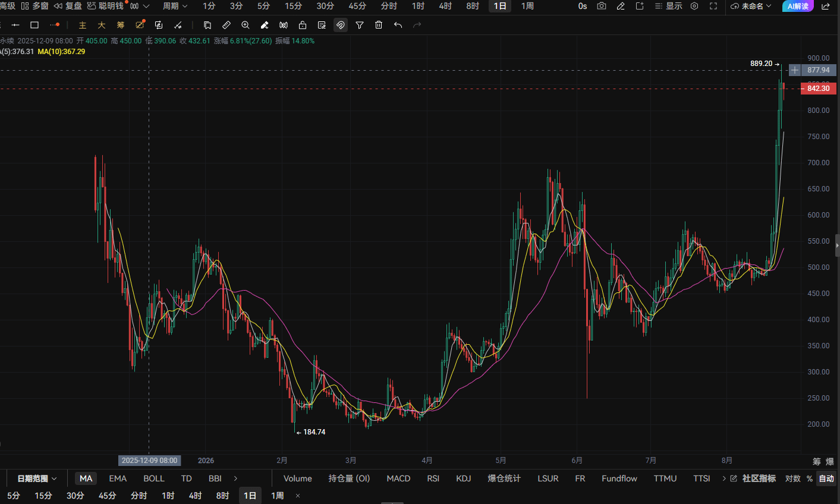Viewport: 840px width, 504px height.
Task: Open the AI解读 analysis
Action: pyautogui.click(x=798, y=6)
